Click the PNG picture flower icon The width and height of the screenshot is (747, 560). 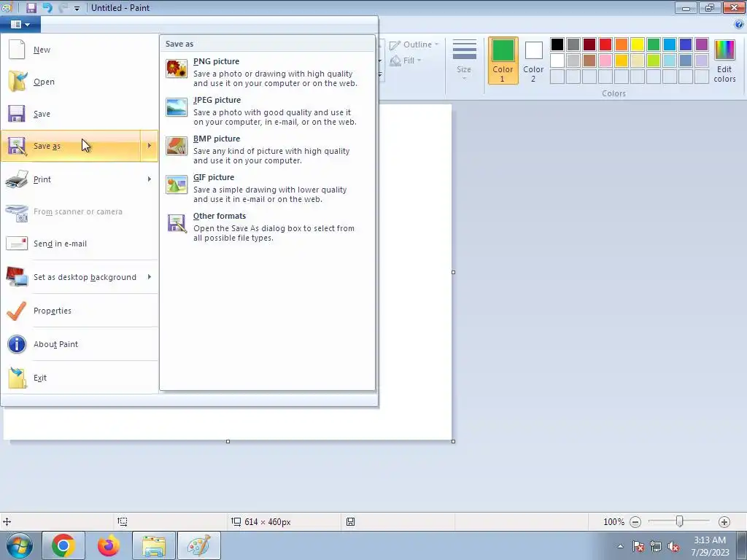pos(177,69)
